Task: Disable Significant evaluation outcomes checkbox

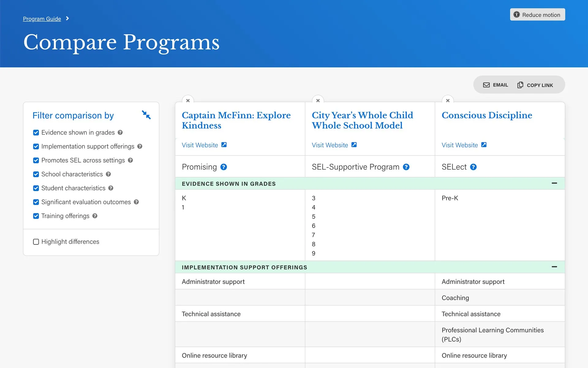Action: coord(36,202)
